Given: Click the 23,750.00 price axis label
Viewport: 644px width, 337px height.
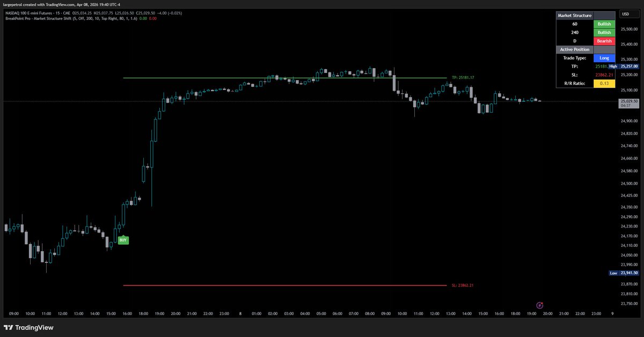Looking at the screenshot, I should [x=628, y=304].
